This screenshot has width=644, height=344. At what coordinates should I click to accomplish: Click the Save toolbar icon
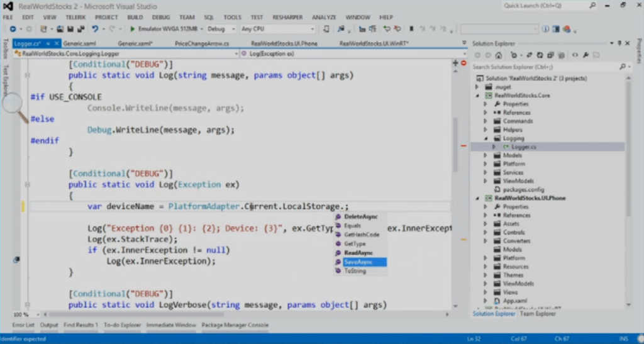(x=70, y=29)
